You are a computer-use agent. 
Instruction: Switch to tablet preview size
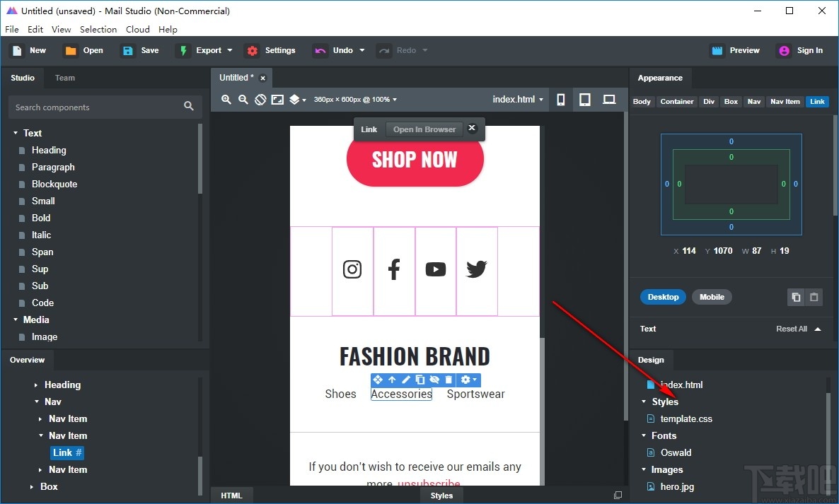(585, 100)
